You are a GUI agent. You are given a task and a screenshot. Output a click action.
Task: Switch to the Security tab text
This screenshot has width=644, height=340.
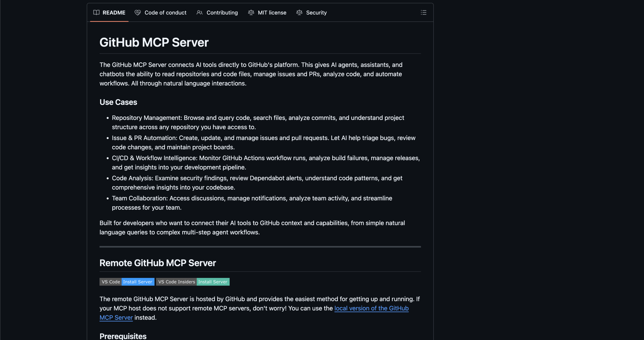316,13
